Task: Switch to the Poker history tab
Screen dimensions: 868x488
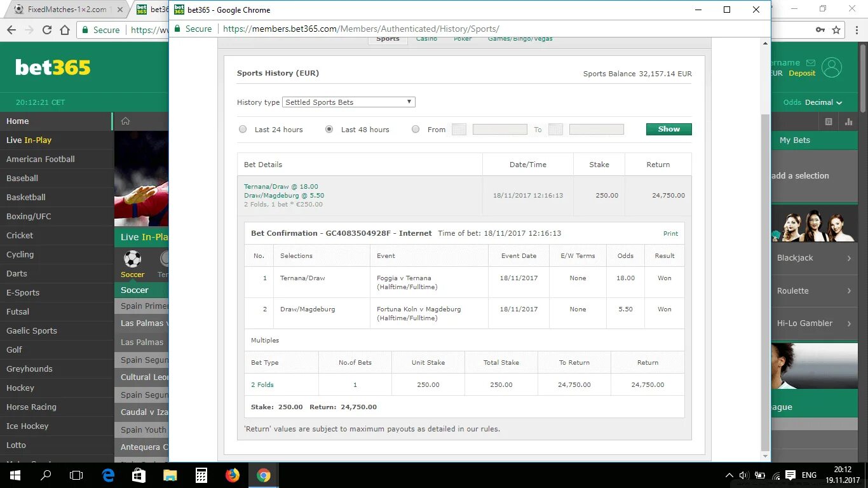Action: [463, 39]
